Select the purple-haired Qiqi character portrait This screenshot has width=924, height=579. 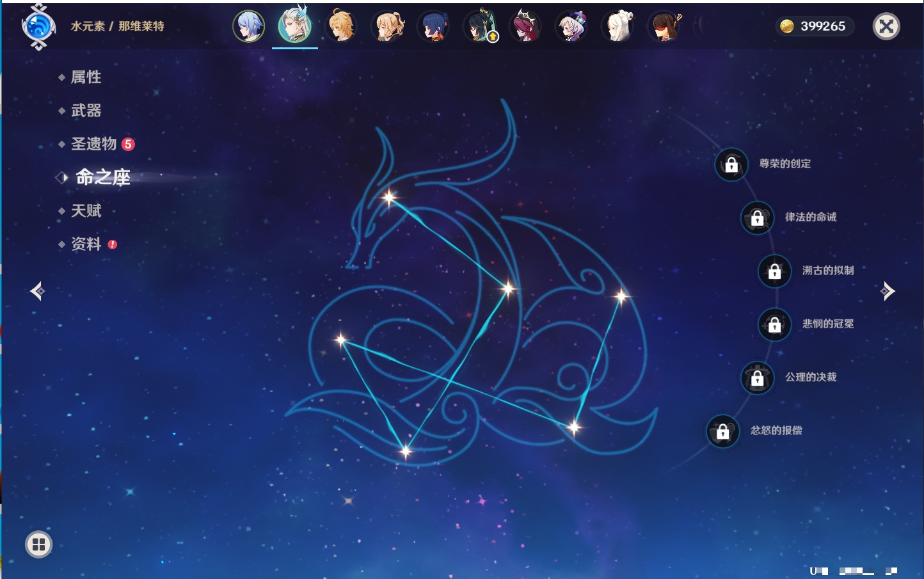point(571,27)
